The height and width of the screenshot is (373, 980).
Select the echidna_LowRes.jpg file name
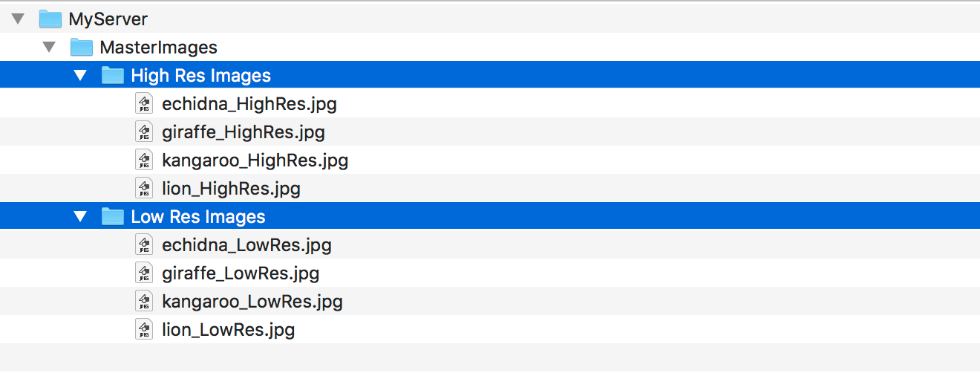[x=246, y=245]
